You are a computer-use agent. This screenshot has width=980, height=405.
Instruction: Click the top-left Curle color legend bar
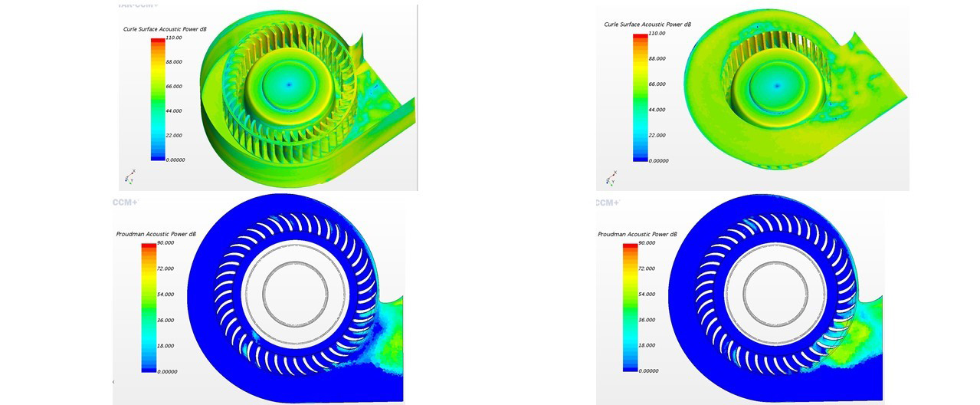tap(158, 98)
